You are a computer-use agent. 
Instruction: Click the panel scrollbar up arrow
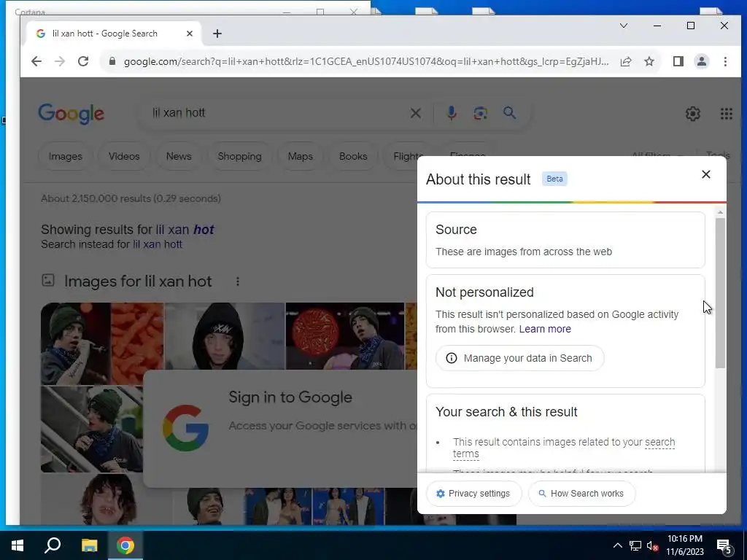click(x=720, y=212)
